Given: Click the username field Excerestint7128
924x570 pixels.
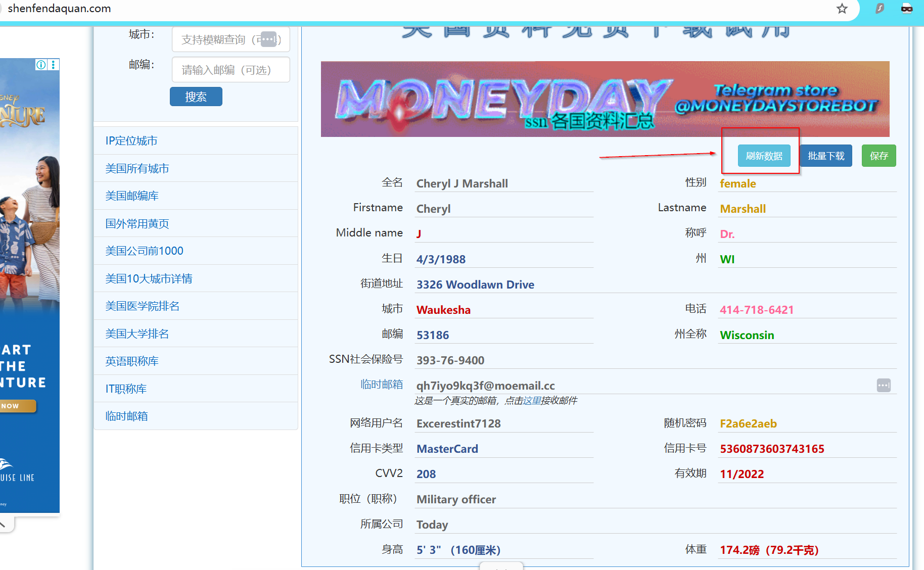Looking at the screenshot, I should pyautogui.click(x=504, y=423).
